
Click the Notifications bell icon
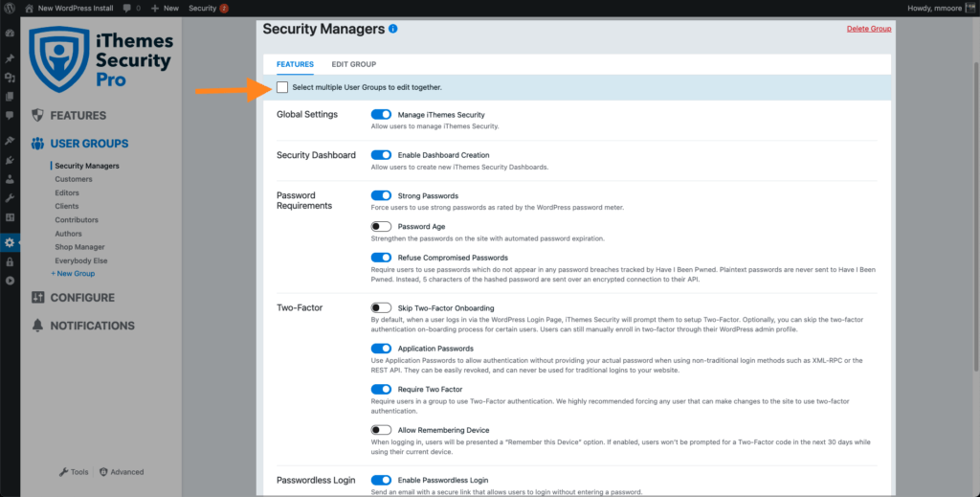37,325
